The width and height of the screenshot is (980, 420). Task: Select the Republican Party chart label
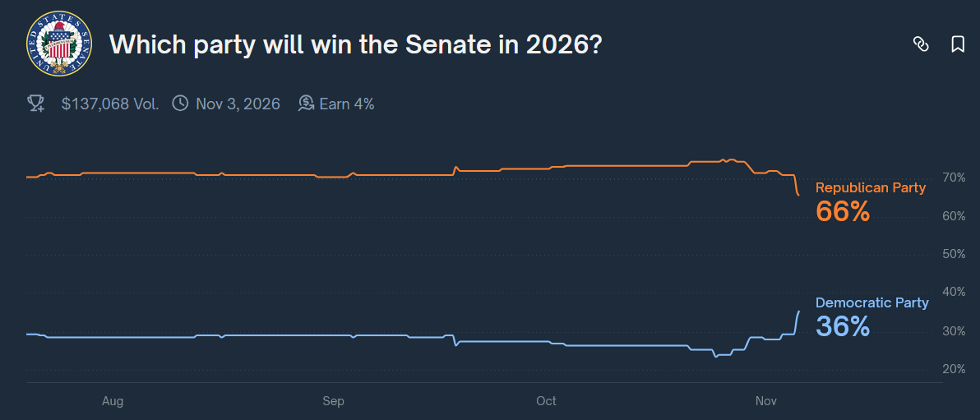[870, 187]
